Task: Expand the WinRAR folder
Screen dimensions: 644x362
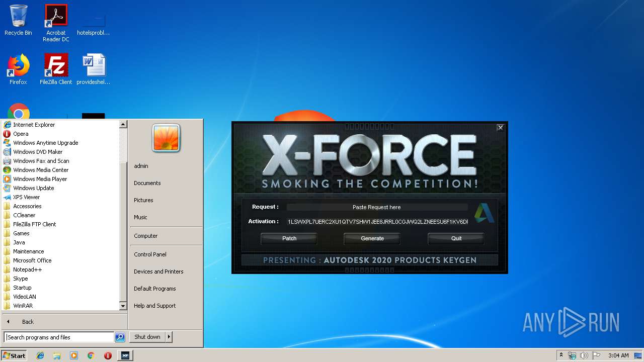Action: point(23,306)
